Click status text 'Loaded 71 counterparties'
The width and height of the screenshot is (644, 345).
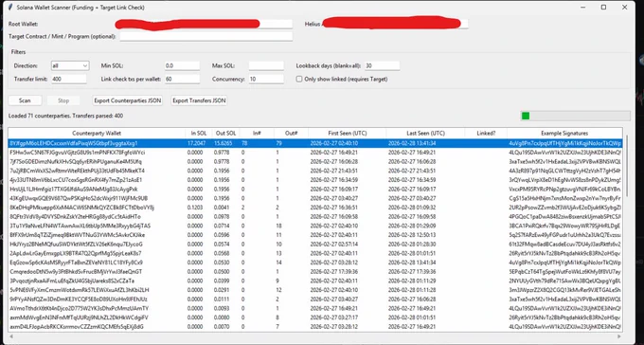coord(40,116)
